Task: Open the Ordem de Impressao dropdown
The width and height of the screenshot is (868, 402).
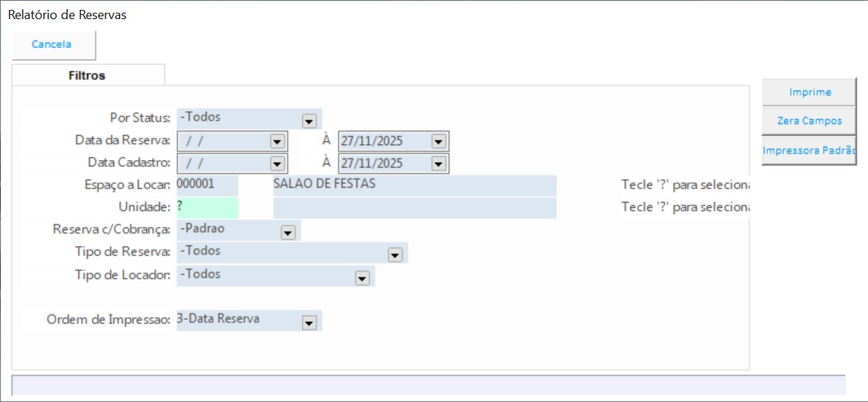Action: [308, 322]
